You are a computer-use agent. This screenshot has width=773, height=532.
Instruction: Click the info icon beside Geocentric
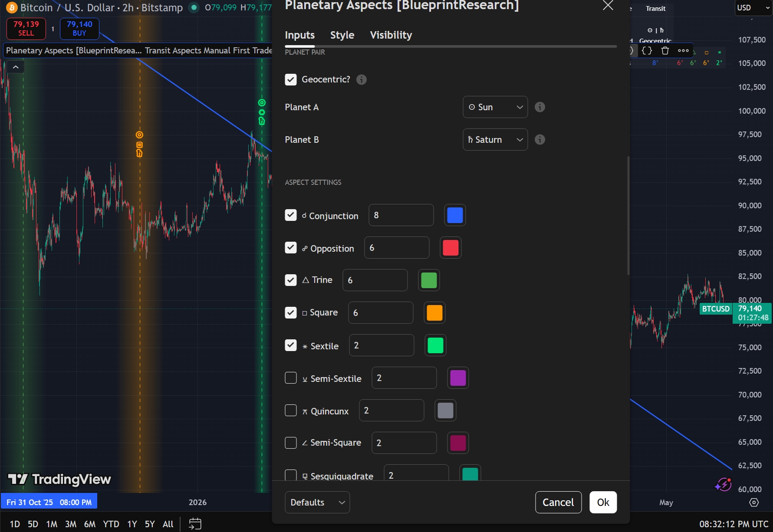point(362,79)
